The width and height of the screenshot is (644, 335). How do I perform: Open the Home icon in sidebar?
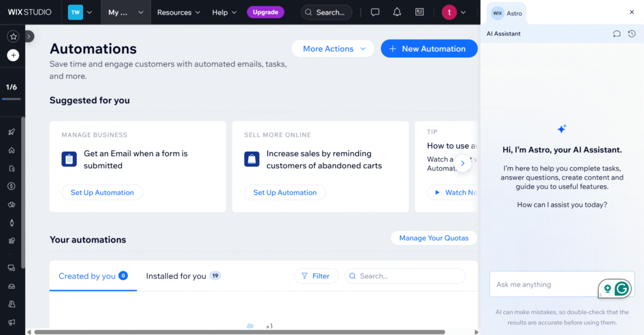[x=11, y=150]
